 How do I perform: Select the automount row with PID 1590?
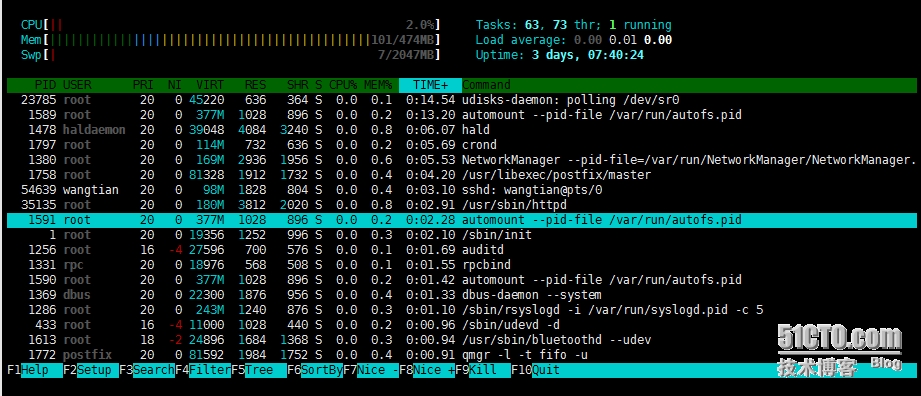462,280
